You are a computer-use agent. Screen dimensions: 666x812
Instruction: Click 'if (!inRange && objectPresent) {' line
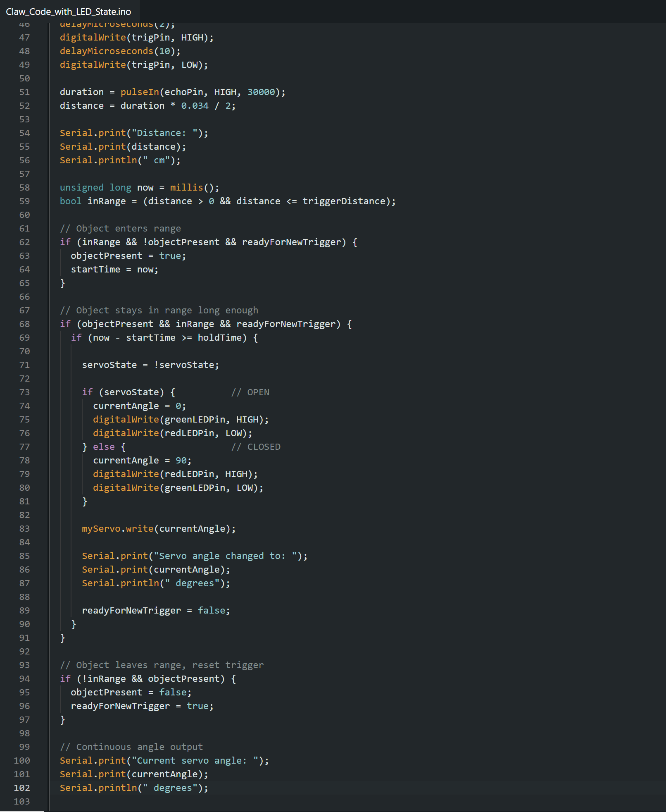pyautogui.click(x=148, y=679)
